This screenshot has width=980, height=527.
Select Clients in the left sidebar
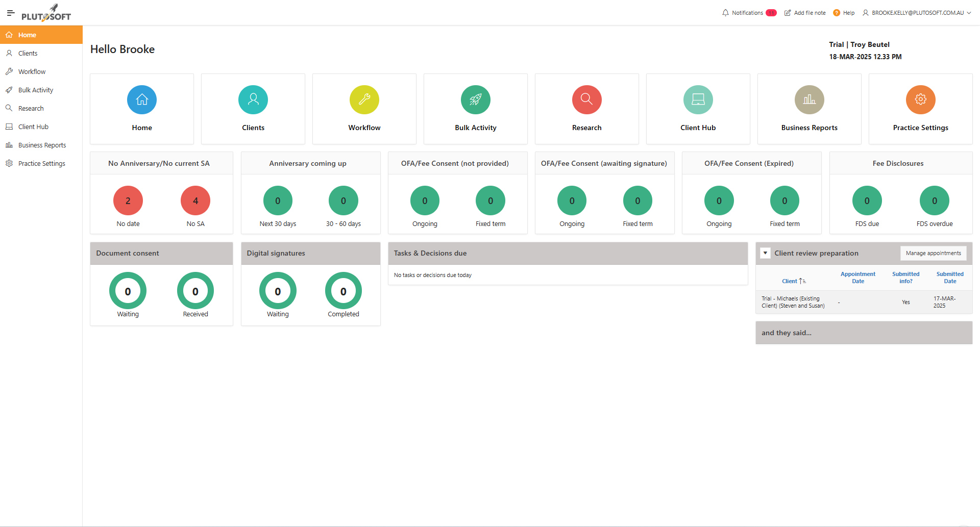(28, 53)
